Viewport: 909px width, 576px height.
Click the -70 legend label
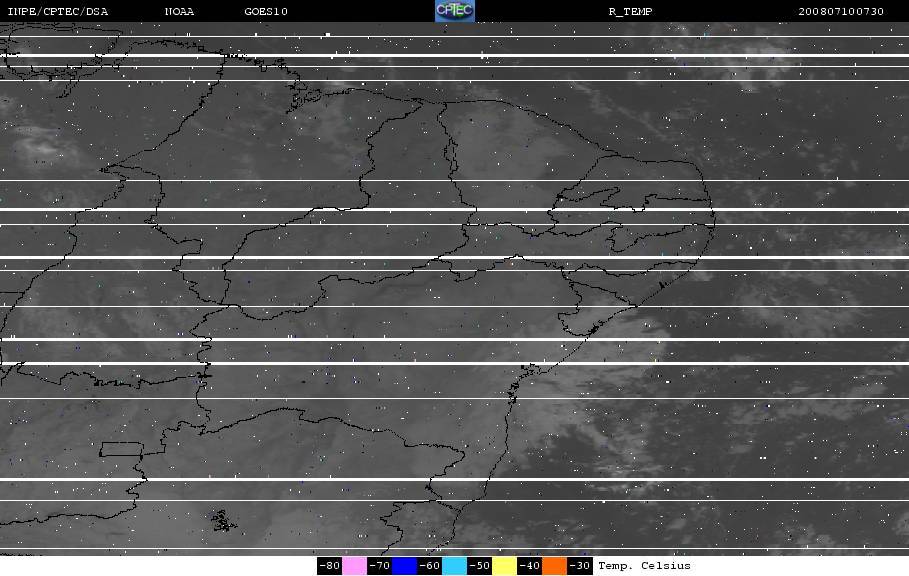pyautogui.click(x=379, y=566)
